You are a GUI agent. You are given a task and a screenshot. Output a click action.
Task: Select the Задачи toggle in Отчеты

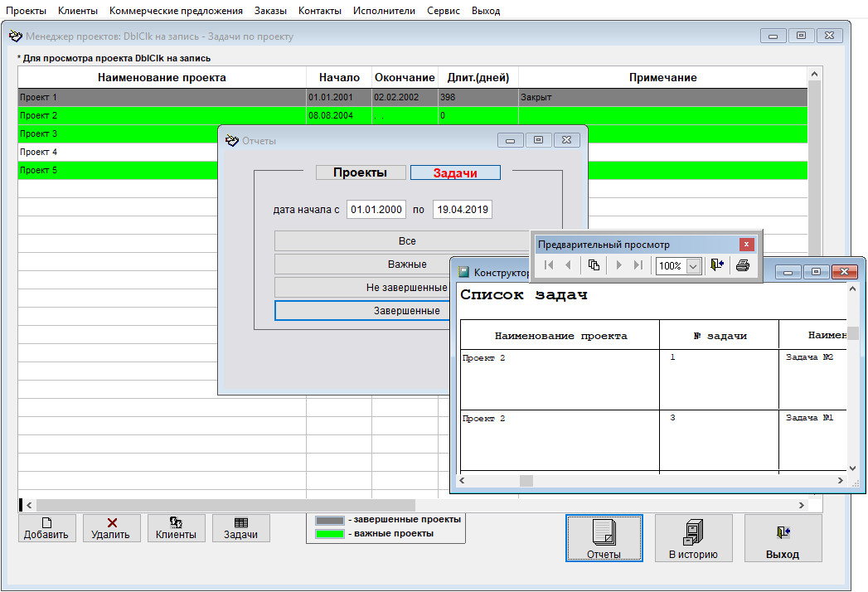click(455, 172)
